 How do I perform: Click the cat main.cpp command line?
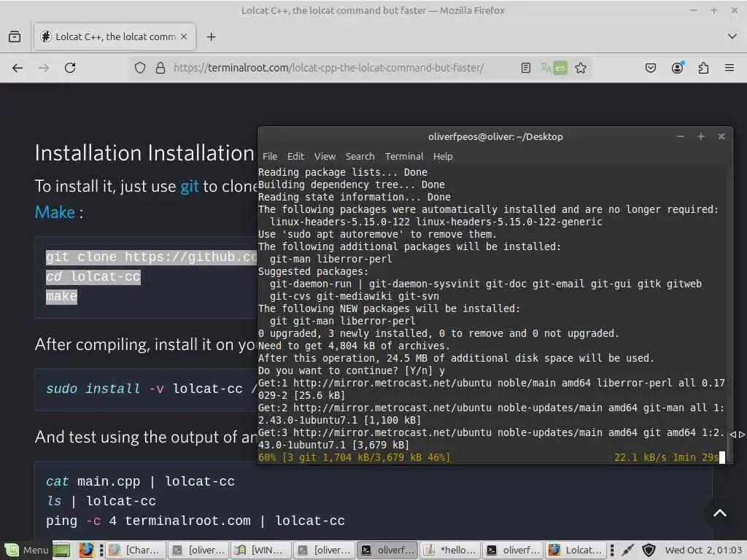(140, 481)
